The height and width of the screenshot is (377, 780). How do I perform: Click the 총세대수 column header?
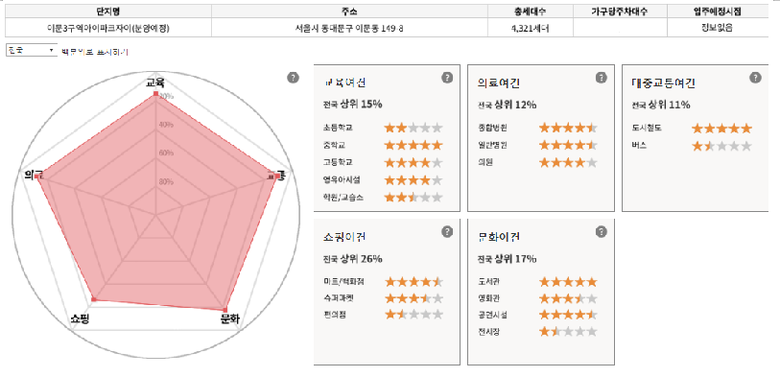click(x=530, y=11)
